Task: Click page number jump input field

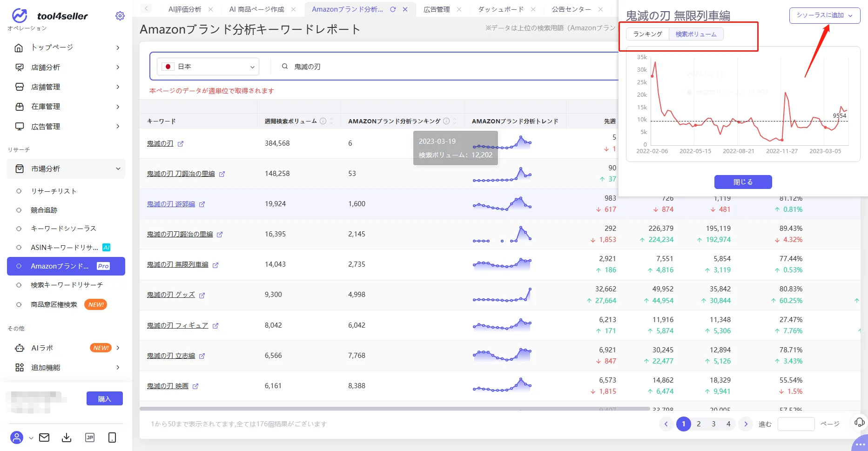Action: [796, 424]
